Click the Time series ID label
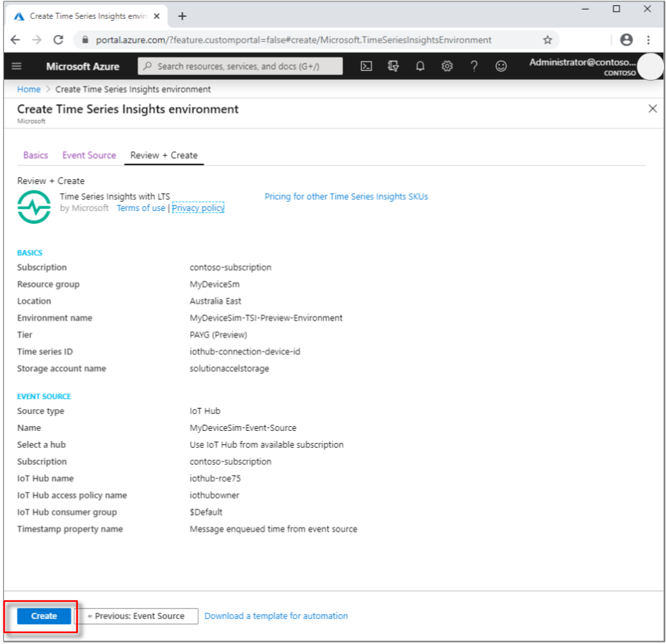Viewport: 666px width, 644px height. [45, 352]
